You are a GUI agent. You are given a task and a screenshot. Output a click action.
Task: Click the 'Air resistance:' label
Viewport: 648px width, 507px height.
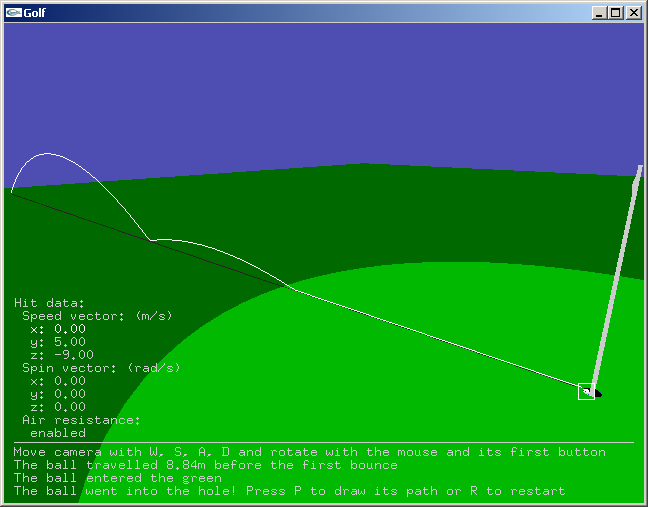[81, 420]
